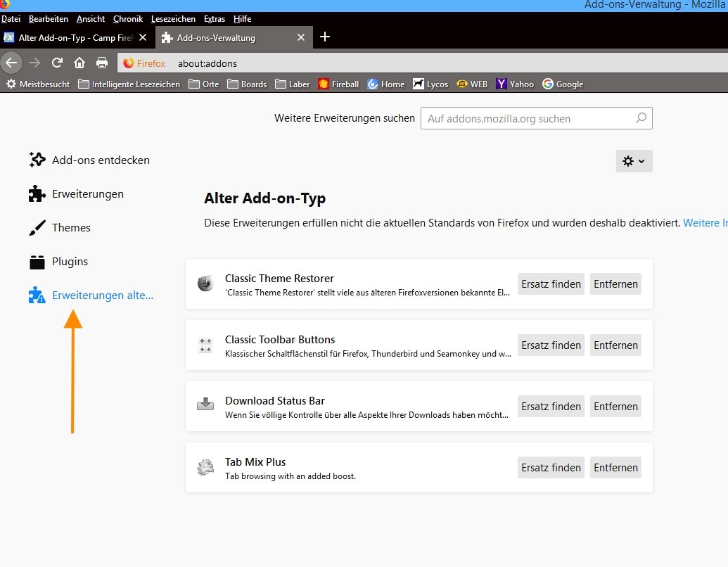Open Intelligente Lesezeichen bookmark folder

coord(129,84)
